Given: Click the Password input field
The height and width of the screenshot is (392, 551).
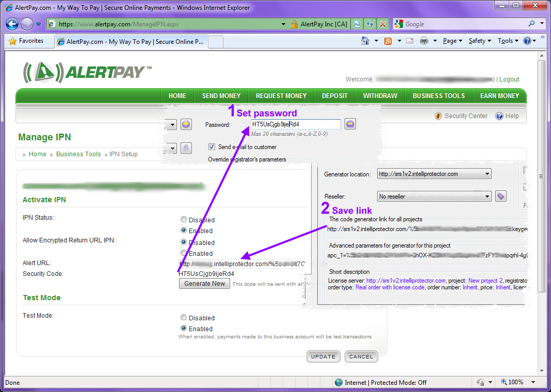Looking at the screenshot, I should pyautogui.click(x=296, y=124).
